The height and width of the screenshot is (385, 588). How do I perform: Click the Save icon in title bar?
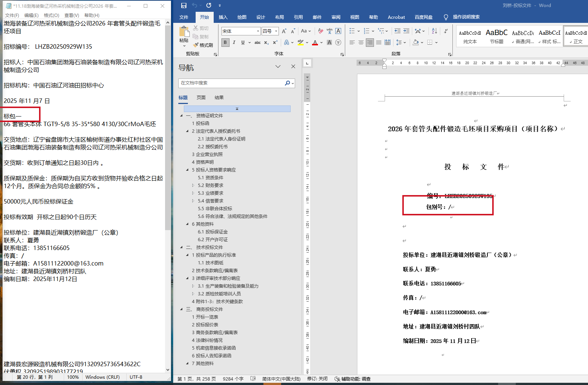point(184,6)
